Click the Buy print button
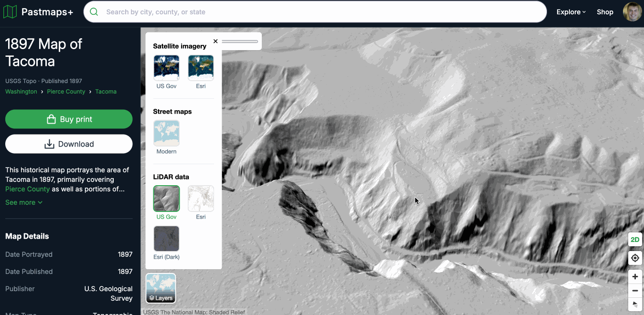This screenshot has height=315, width=644. (69, 119)
